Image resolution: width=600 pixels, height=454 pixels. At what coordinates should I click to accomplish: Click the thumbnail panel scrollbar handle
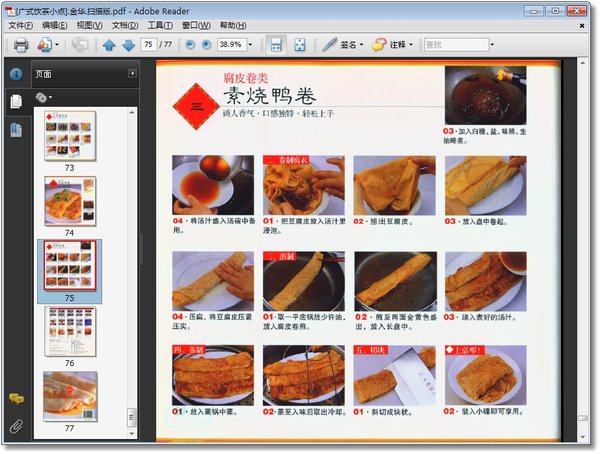pos(132,418)
